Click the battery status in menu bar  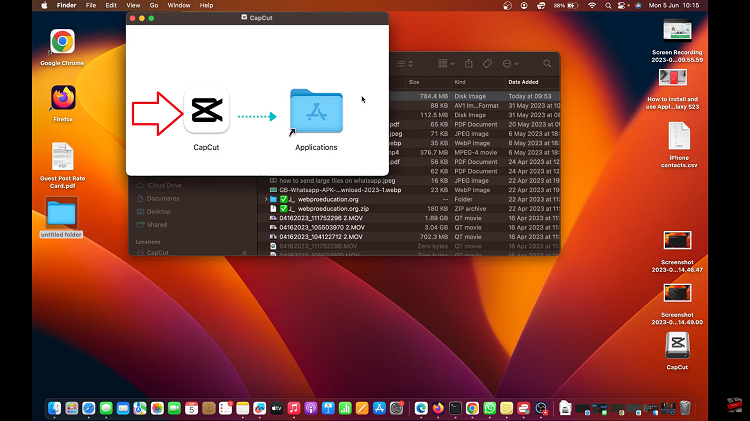pos(566,6)
